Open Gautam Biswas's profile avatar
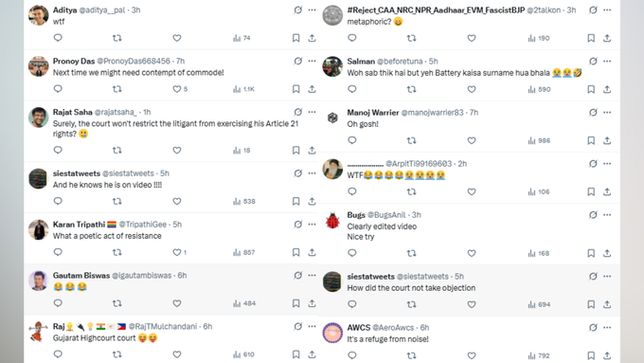Viewport: 644px width, 363px height. 38,281
